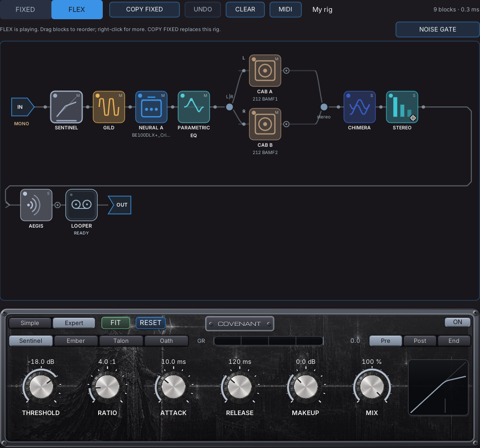Click connector between Aegis and Looper
The height and width of the screenshot is (448, 480).
coord(58,205)
